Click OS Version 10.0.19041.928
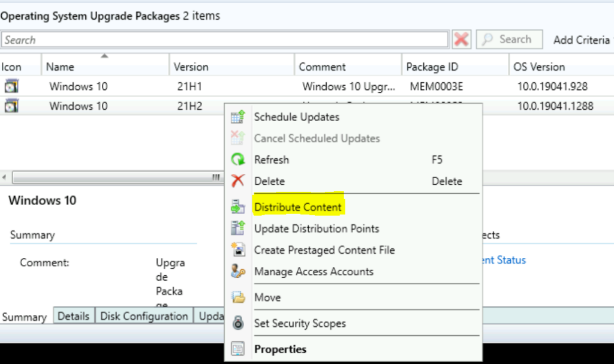The width and height of the screenshot is (614, 364). 552,86
